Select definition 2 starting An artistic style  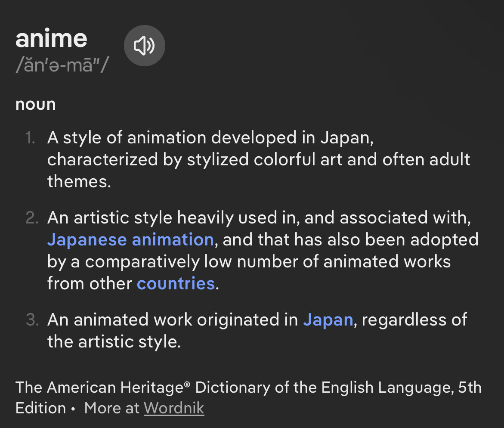click(x=263, y=251)
